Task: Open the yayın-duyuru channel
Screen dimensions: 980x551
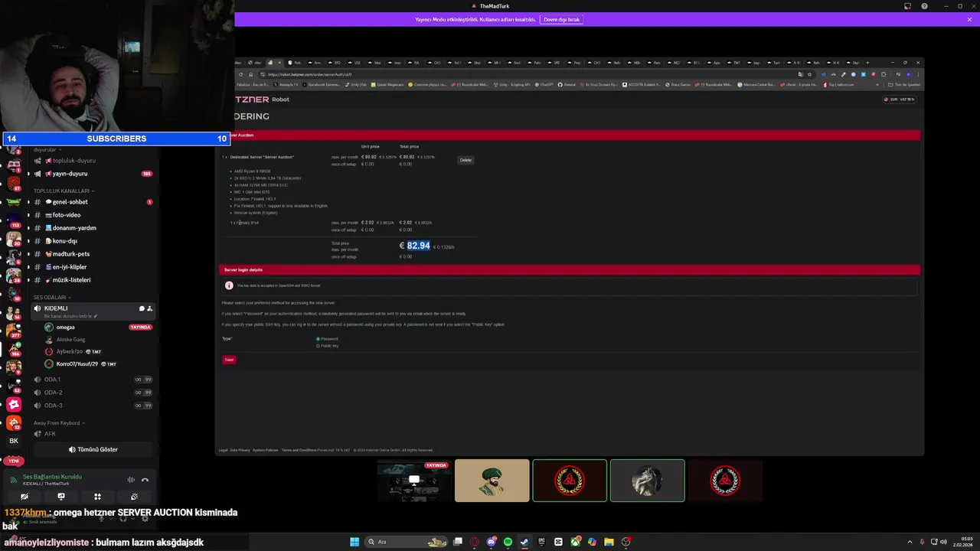Action: (x=92, y=174)
